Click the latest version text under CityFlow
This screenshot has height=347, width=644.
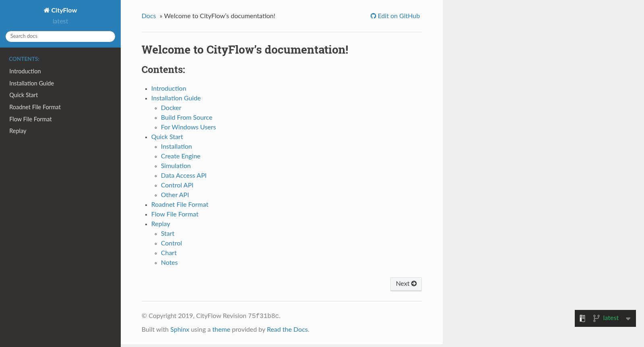tap(60, 21)
